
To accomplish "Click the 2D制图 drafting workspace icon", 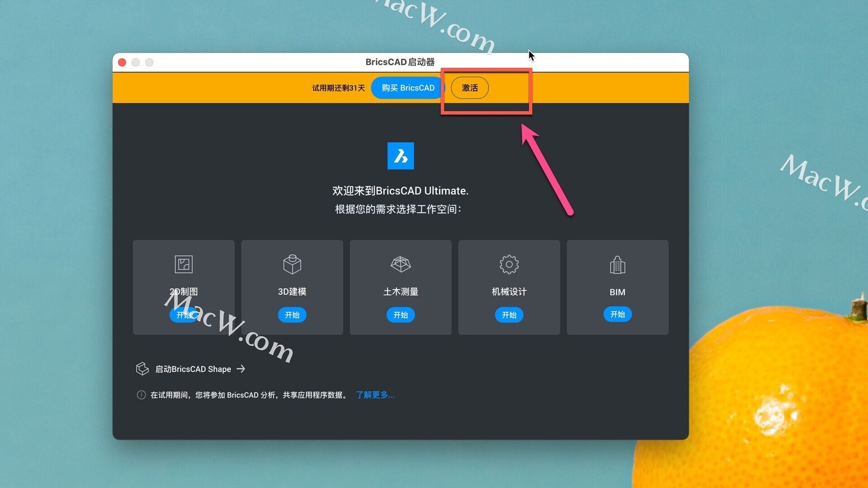I will pos(184,264).
